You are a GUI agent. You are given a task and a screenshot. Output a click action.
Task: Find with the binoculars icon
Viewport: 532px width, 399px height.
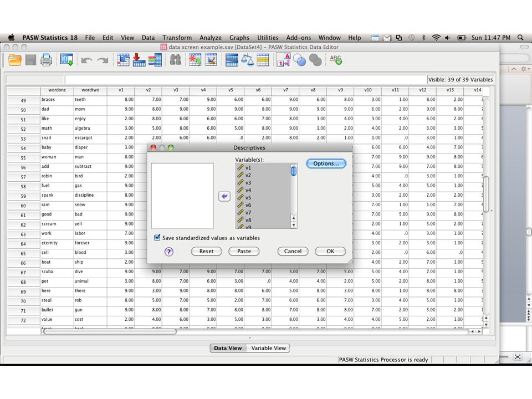click(175, 60)
